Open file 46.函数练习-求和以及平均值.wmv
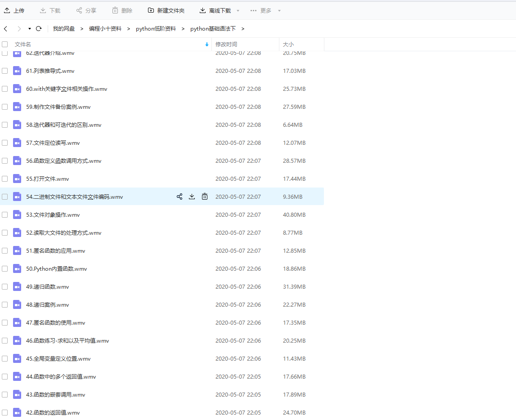The height and width of the screenshot is (420, 516). 67,340
